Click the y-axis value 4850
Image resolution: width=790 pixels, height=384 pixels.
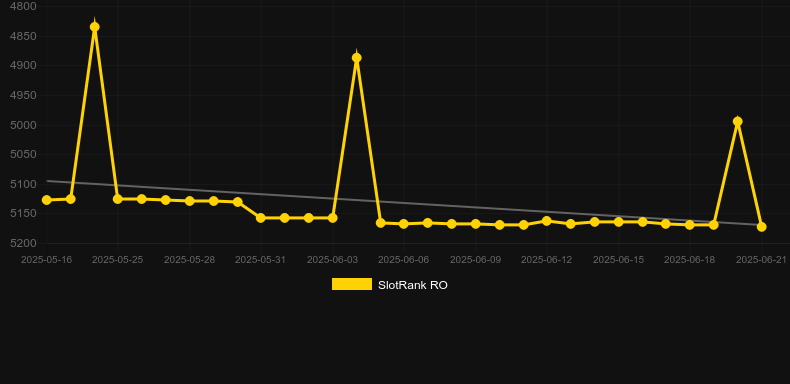tap(23, 36)
